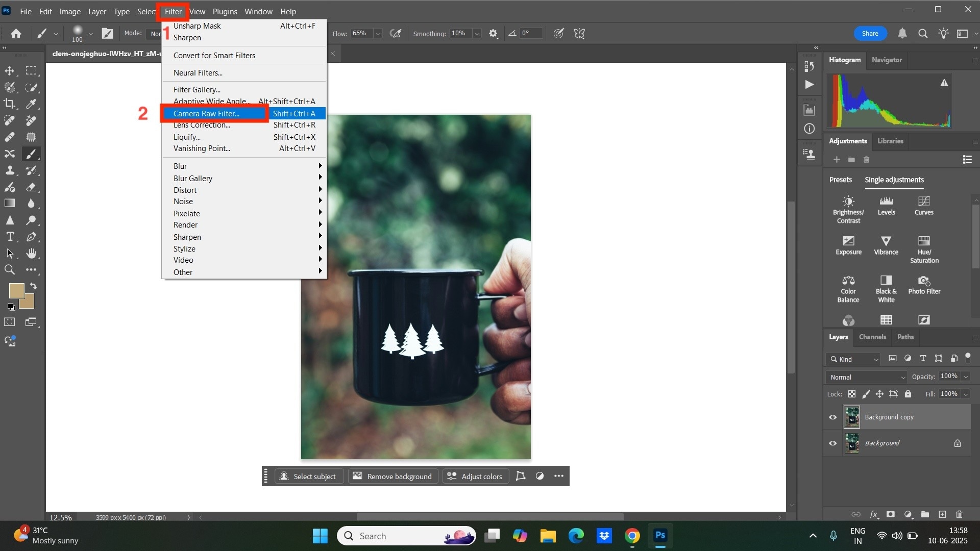Screen dimensions: 980x551
Task: Select the Crop tool
Action: point(10,104)
